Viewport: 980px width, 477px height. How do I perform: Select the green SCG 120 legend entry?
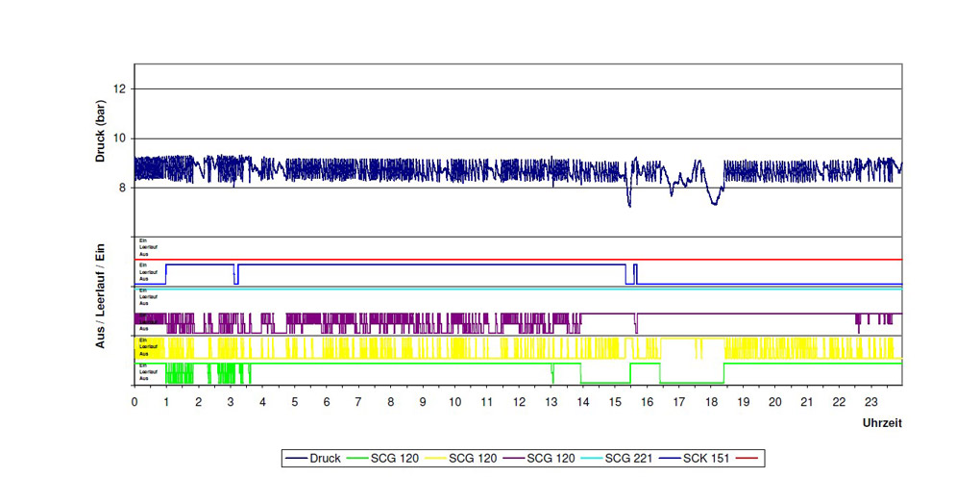coord(382,458)
